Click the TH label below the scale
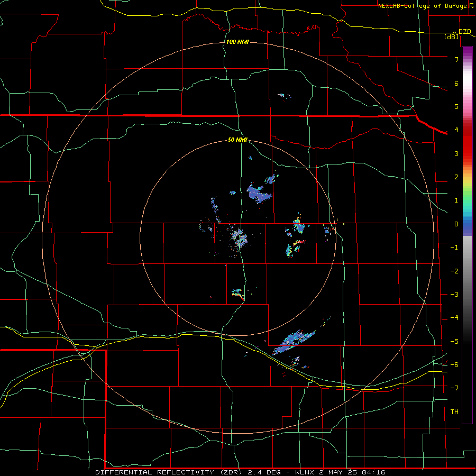The width and height of the screenshot is (476, 476). click(x=454, y=411)
